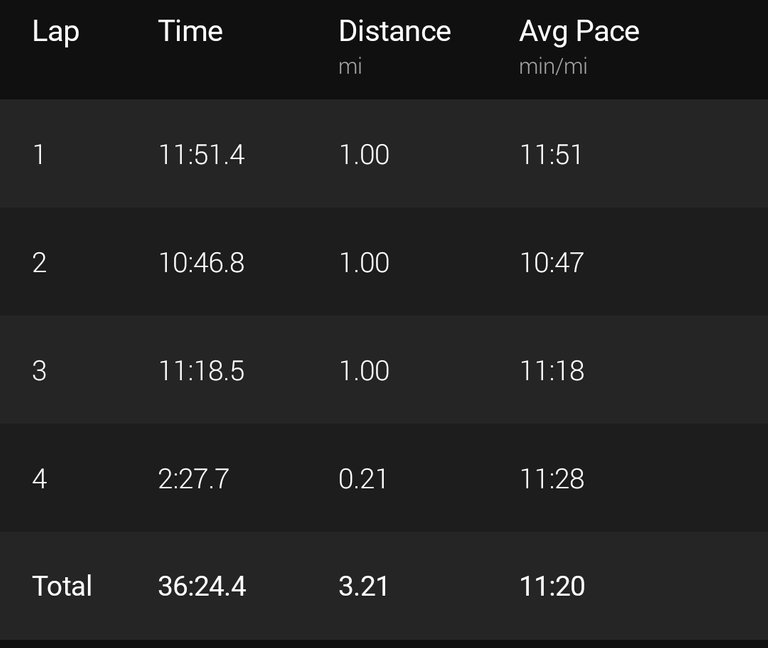This screenshot has height=648, width=768.
Task: Open the lap 3 row
Action: tap(384, 370)
